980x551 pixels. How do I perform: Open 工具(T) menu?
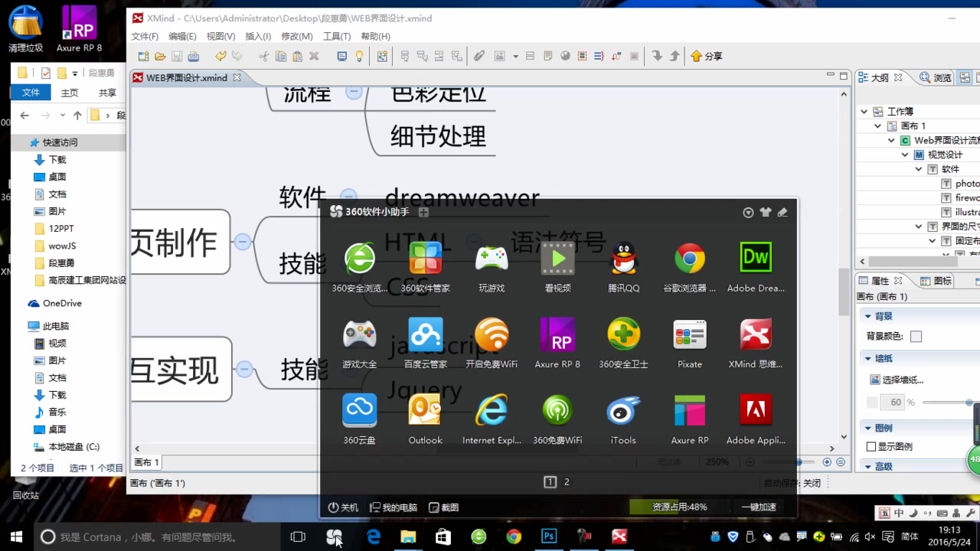337,36
